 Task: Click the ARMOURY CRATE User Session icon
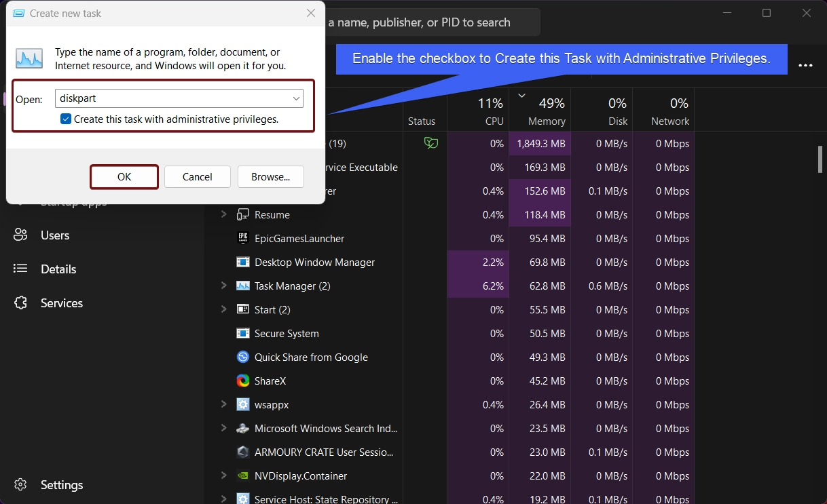pyautogui.click(x=243, y=452)
